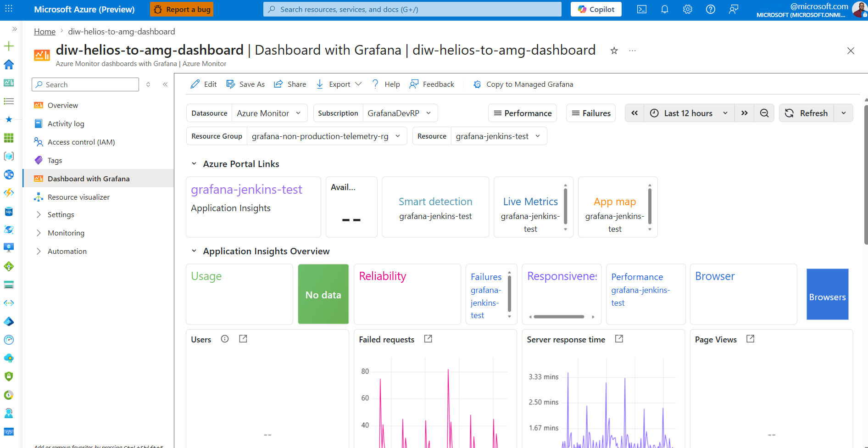Select Dashboard with Grafana menu item
This screenshot has width=868, height=448.
click(98, 179)
